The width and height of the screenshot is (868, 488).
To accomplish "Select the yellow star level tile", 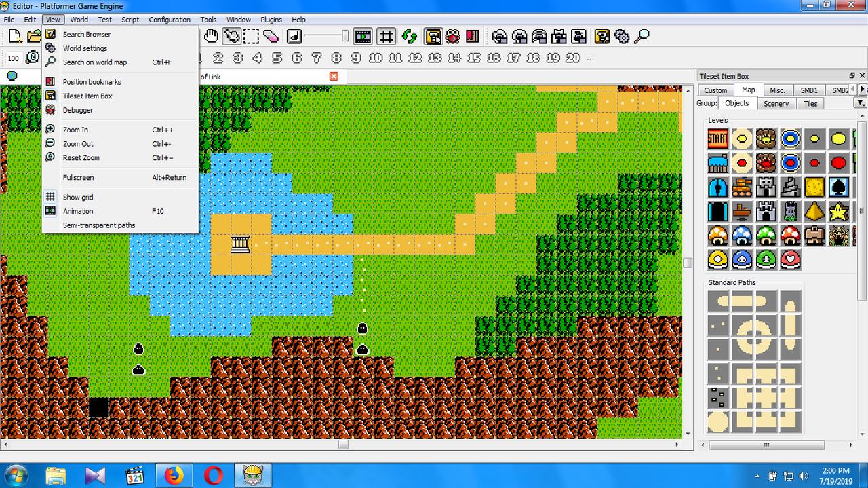I will [x=839, y=211].
